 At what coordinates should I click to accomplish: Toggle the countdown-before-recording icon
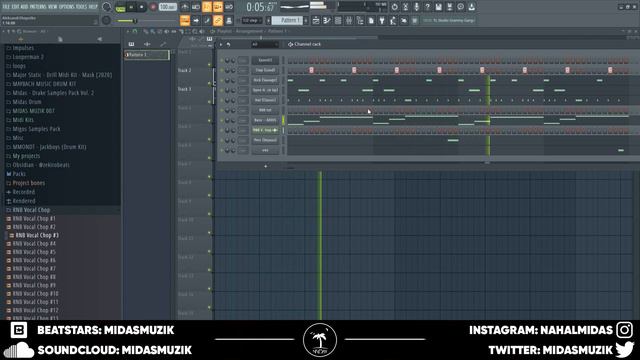[x=207, y=7]
